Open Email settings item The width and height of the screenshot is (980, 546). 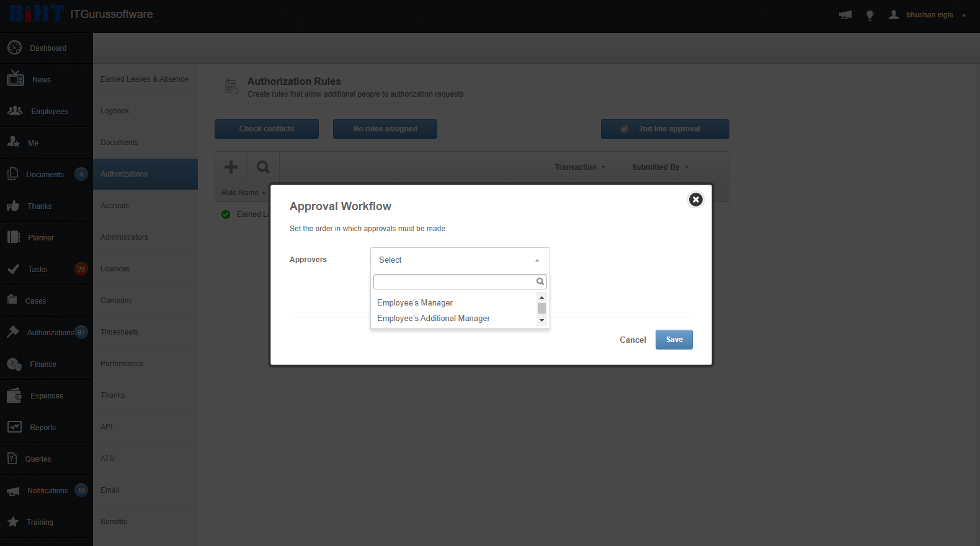pyautogui.click(x=145, y=490)
